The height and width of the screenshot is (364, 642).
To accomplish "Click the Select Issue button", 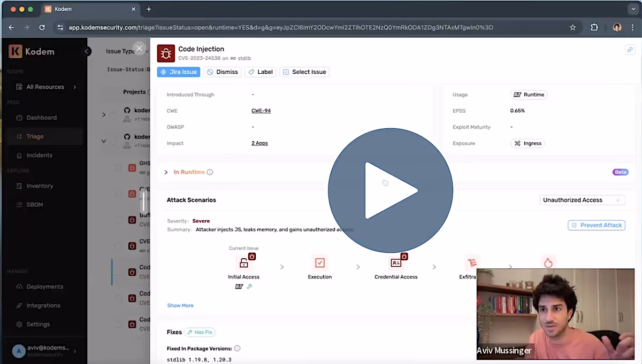I will (x=304, y=72).
